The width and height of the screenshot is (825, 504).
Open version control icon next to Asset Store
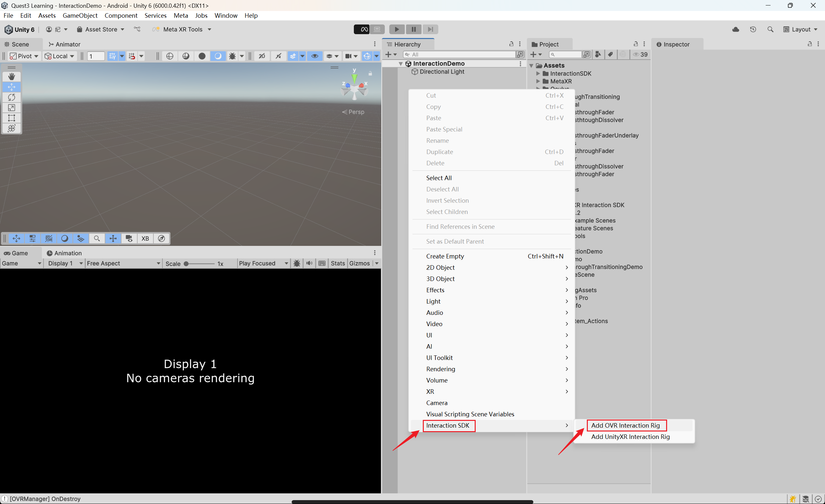point(137,29)
